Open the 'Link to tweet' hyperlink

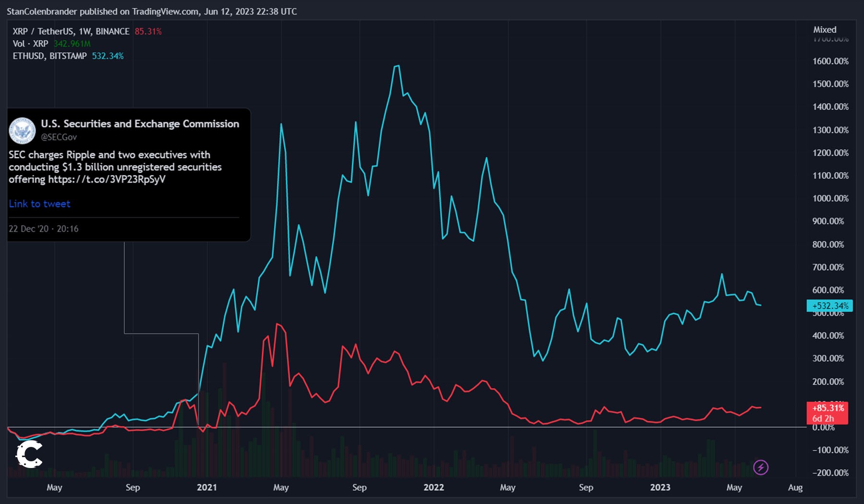coord(39,204)
